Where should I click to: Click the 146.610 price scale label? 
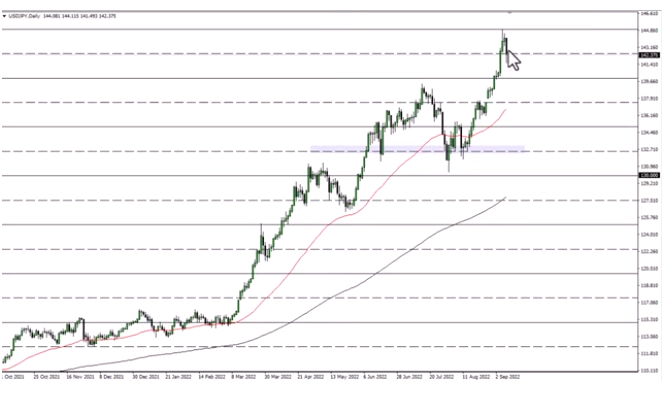coord(649,14)
